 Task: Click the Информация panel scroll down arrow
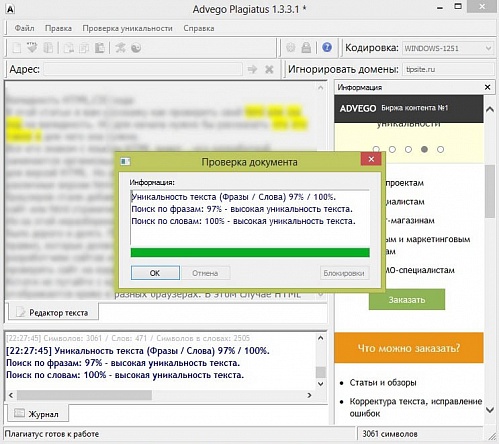[490, 410]
